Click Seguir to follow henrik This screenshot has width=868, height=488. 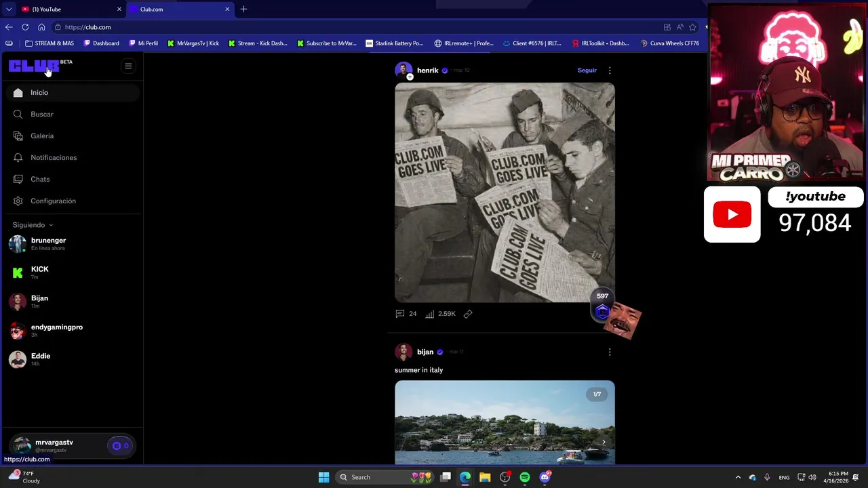(x=587, y=70)
